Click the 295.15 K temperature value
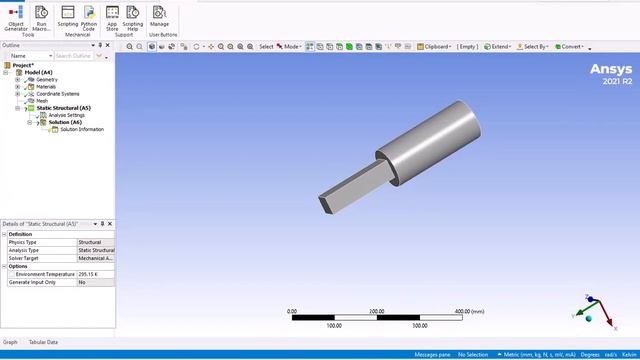Image resolution: width=640 pixels, height=360 pixels. pos(96,274)
